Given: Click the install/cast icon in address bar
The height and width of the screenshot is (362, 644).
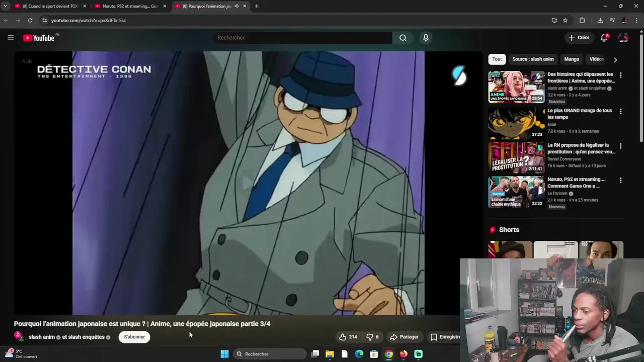Looking at the screenshot, I should point(554,20).
